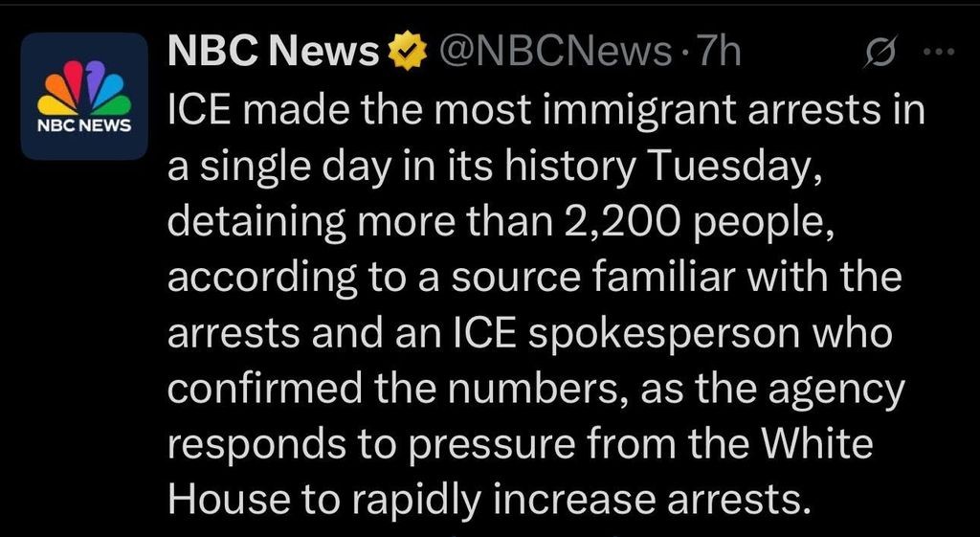Click the line 'responds to pressure from the White'
The width and height of the screenshot is (980, 537).
[x=520, y=445]
